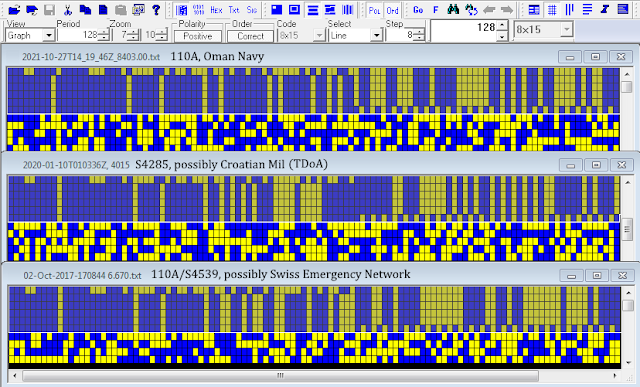Increase the large 128 value with up arrow
640x387 pixels.
502,26
